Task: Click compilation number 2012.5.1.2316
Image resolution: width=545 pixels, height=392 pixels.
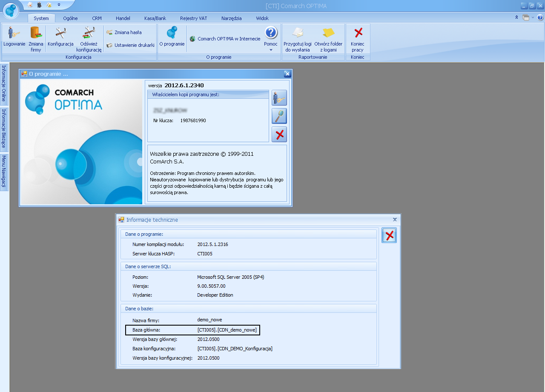Action: pyautogui.click(x=213, y=244)
